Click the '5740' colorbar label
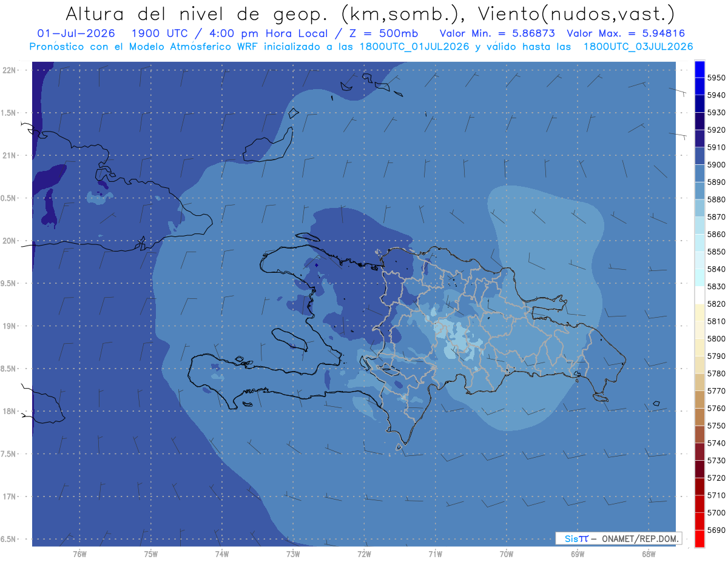Screen dimensions: 728x562 [x=716, y=443]
